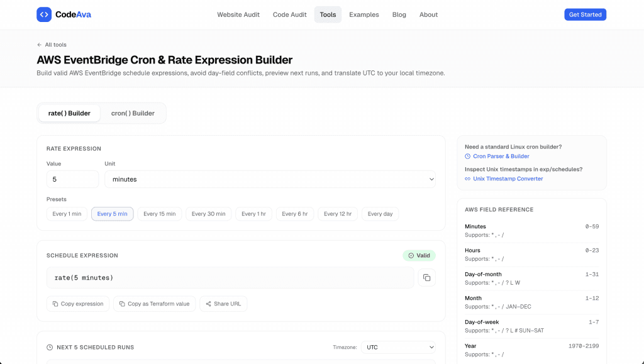
Task: Switch to the cron() Builder tab
Action: click(x=133, y=113)
